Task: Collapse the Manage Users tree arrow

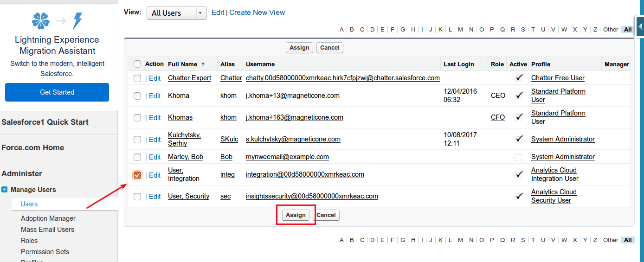Action: (5, 190)
